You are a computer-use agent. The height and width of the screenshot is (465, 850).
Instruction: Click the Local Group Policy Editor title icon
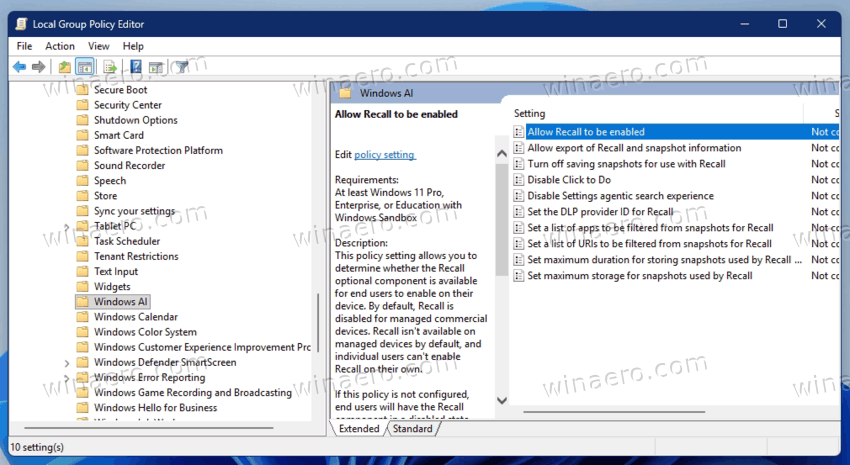click(x=21, y=24)
